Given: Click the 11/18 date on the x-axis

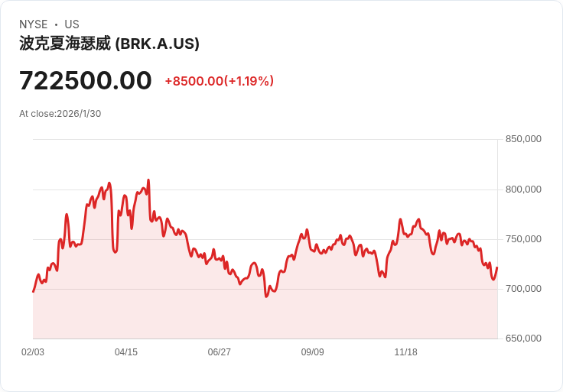Looking at the screenshot, I should coord(405,352).
